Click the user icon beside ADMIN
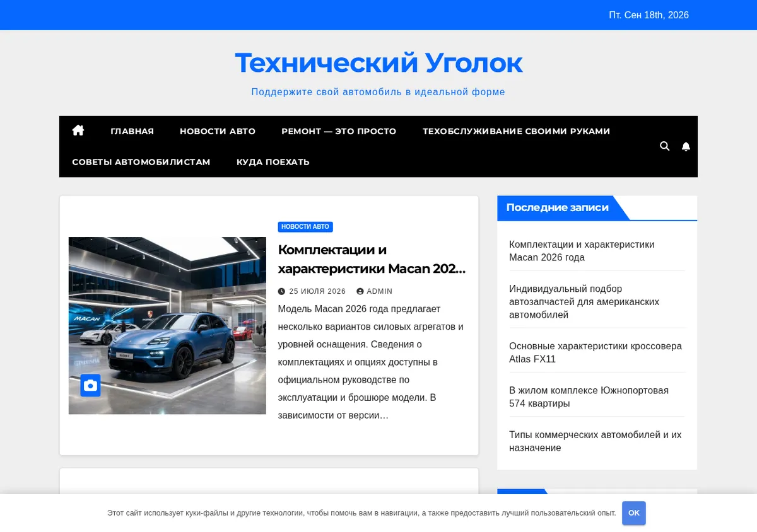 pos(360,291)
